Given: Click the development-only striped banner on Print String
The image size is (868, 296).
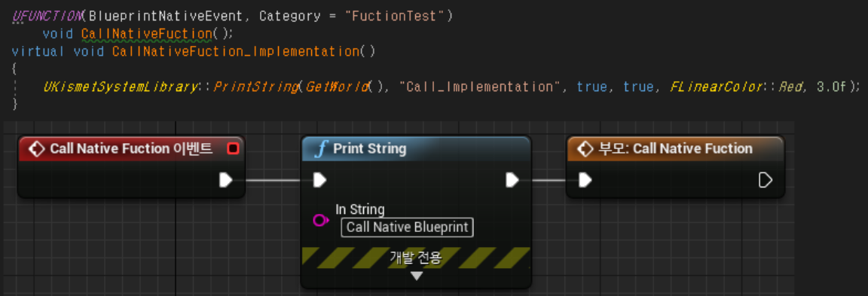Looking at the screenshot, I should coord(416,258).
